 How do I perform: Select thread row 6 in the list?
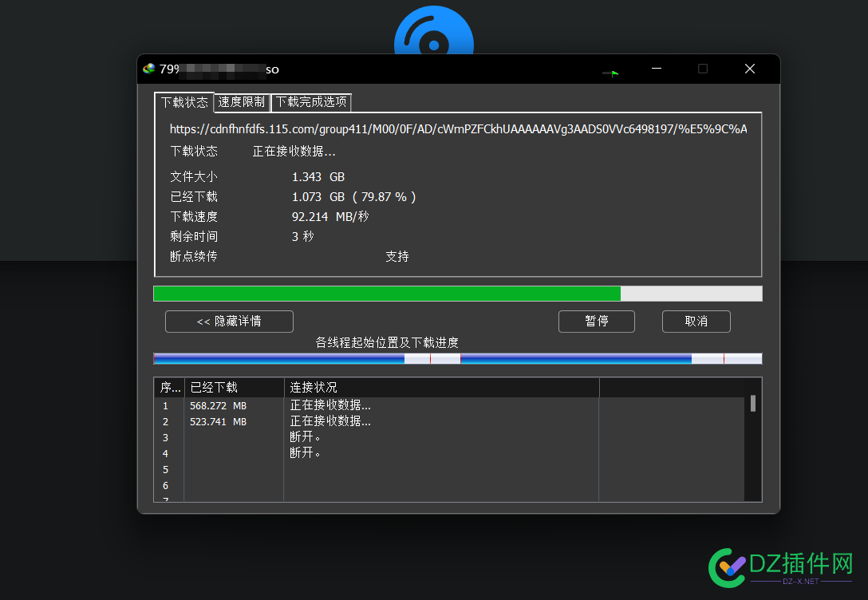(x=449, y=485)
